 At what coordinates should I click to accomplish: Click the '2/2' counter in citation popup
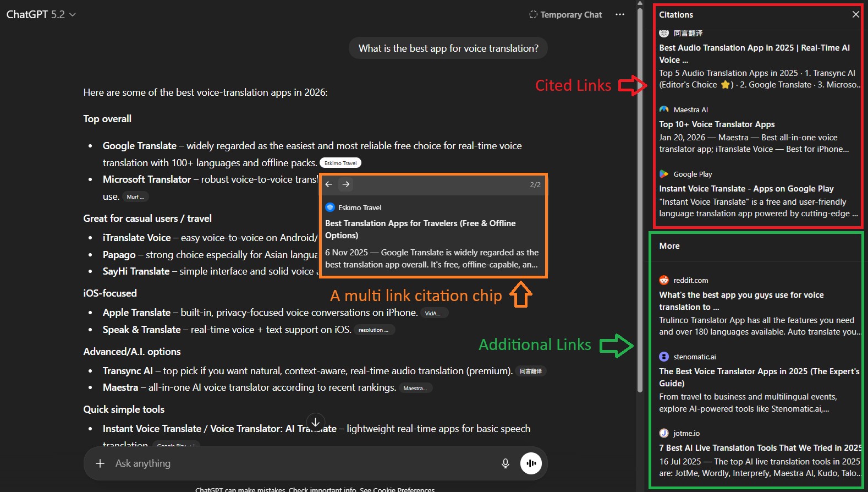pyautogui.click(x=535, y=185)
